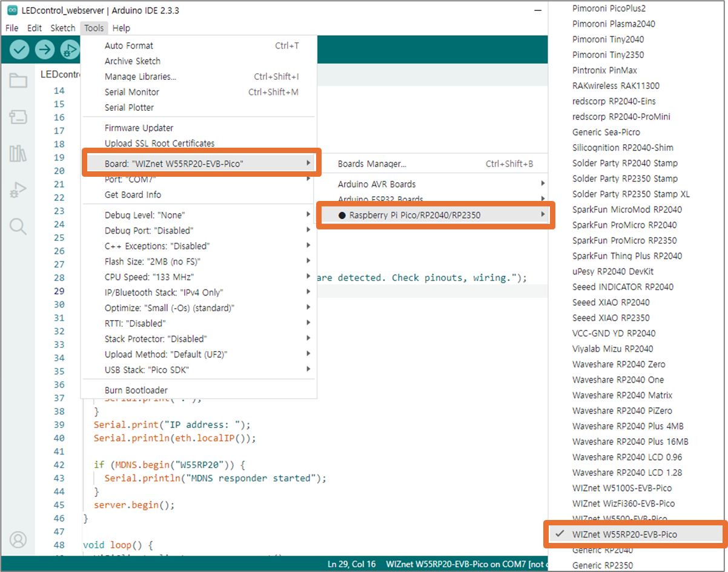Select Get Board Info entry
The image size is (728, 572).
pyautogui.click(x=199, y=195)
